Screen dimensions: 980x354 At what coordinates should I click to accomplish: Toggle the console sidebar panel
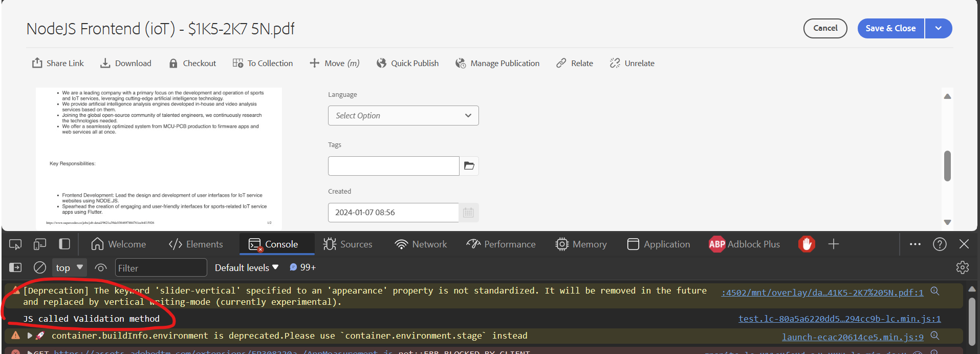click(15, 267)
